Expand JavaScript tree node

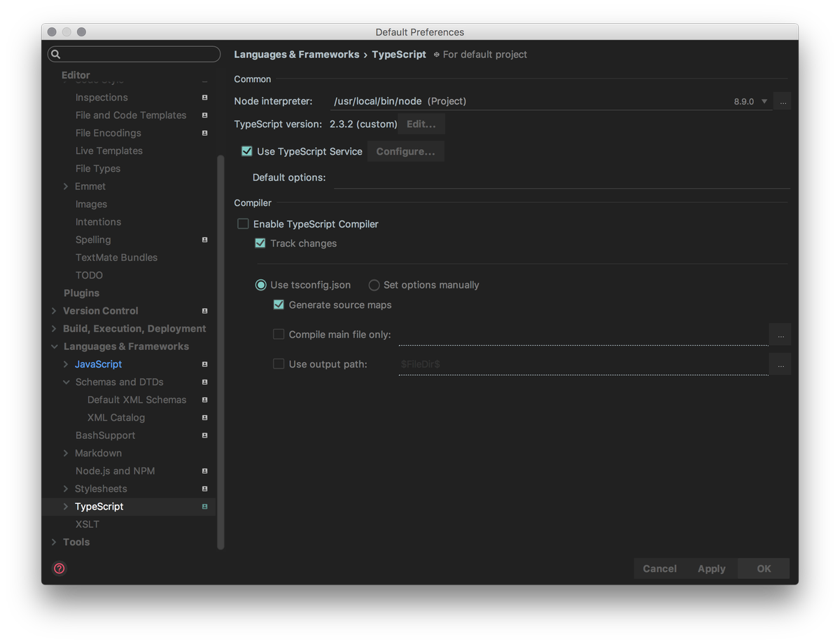pyautogui.click(x=66, y=364)
